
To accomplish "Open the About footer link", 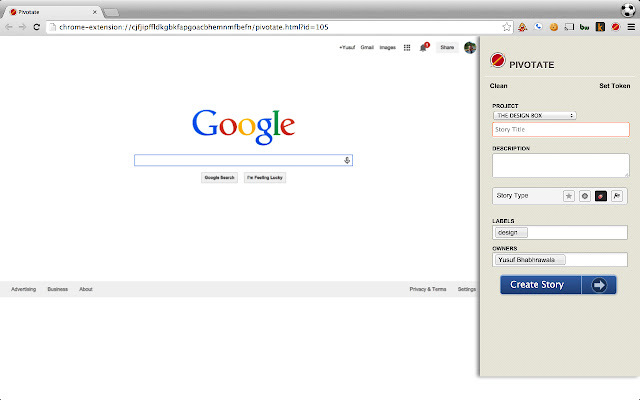I will [86, 289].
